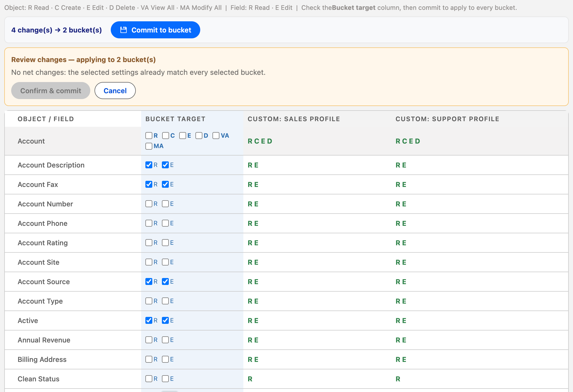The image size is (573, 392).
Task: Check R for Account Type
Action: (149, 301)
